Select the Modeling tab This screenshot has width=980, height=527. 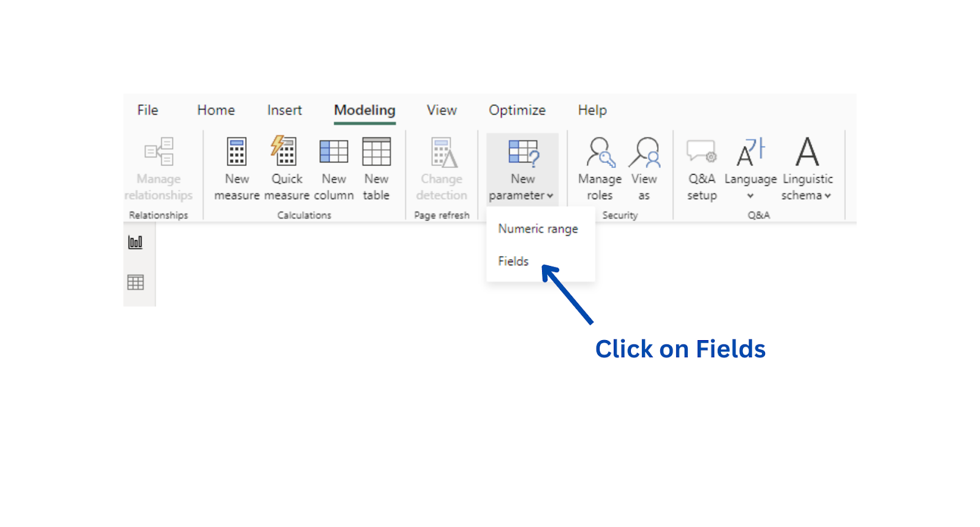[x=364, y=110]
